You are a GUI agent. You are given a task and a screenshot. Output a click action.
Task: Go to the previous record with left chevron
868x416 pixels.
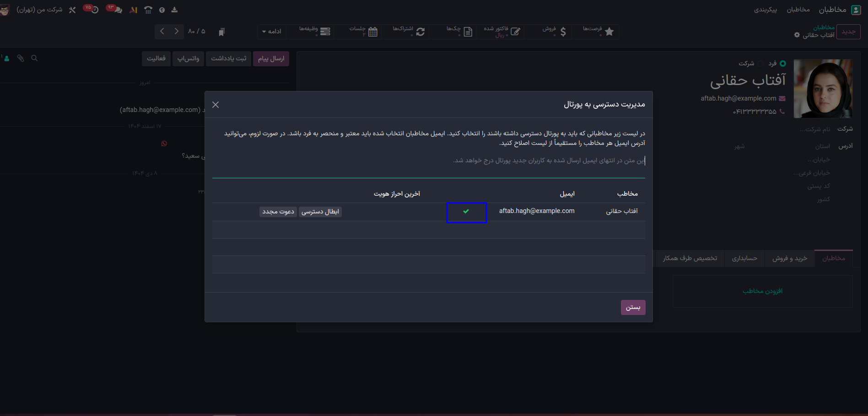162,32
